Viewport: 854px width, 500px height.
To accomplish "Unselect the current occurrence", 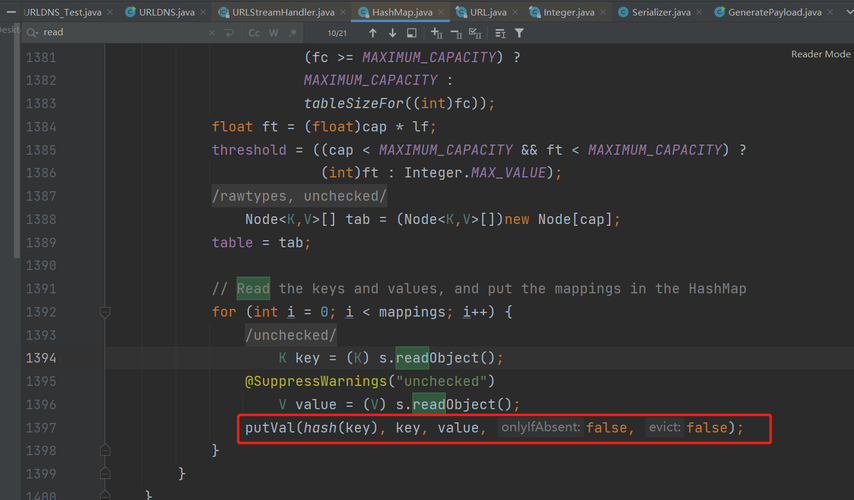I will point(456,33).
